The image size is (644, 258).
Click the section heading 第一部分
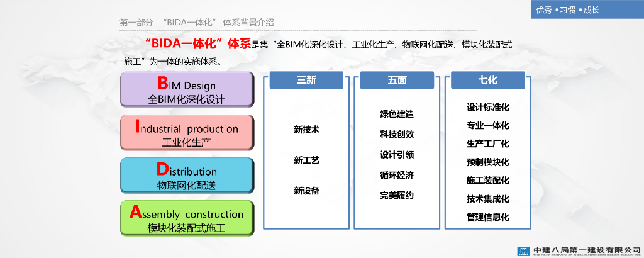(136, 23)
